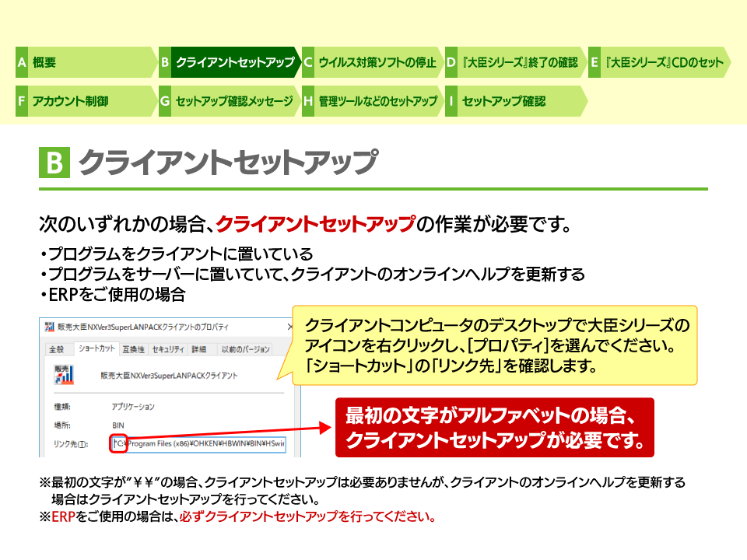The image size is (747, 560).
Task: Go to G セットアップ確認メッセージ step
Action: click(230, 101)
